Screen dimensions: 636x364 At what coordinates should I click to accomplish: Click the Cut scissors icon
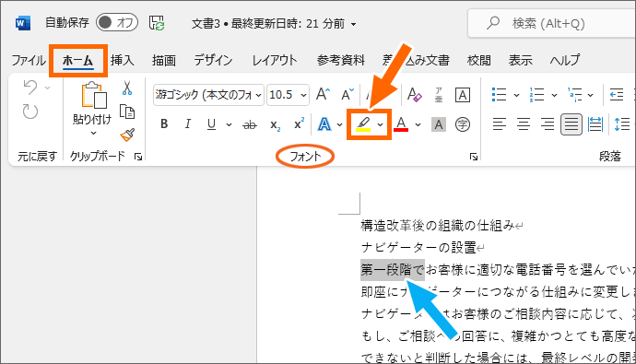127,88
